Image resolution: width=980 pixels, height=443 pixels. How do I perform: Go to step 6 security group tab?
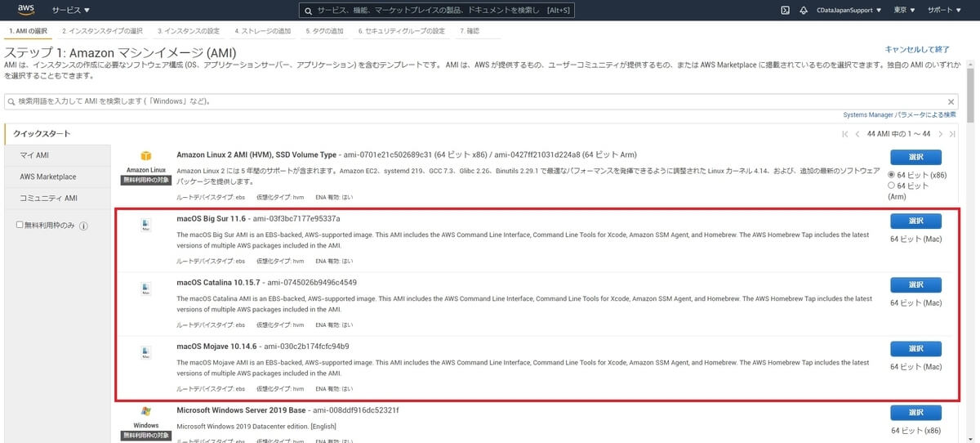click(x=401, y=31)
